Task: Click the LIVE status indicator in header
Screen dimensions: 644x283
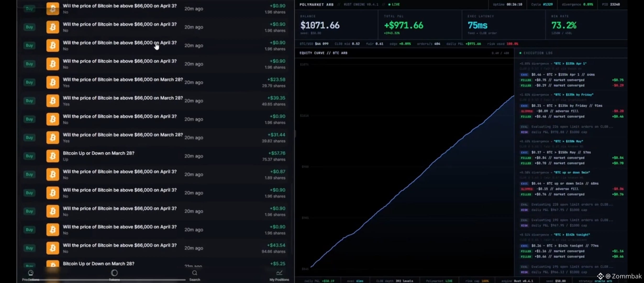Action: (x=394, y=4)
